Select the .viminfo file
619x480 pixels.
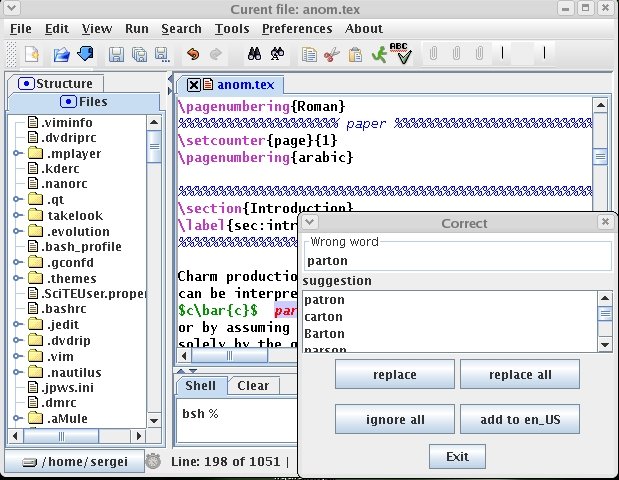coord(60,122)
